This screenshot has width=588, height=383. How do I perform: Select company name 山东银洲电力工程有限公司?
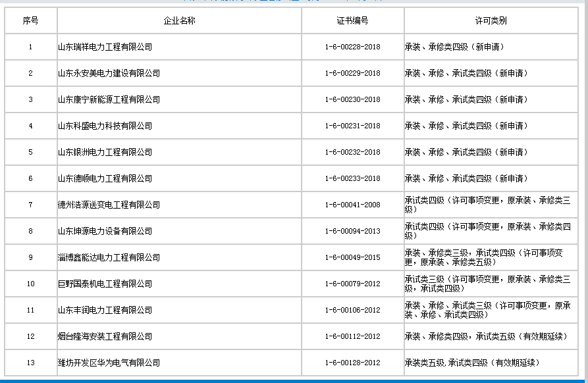pyautogui.click(x=105, y=152)
